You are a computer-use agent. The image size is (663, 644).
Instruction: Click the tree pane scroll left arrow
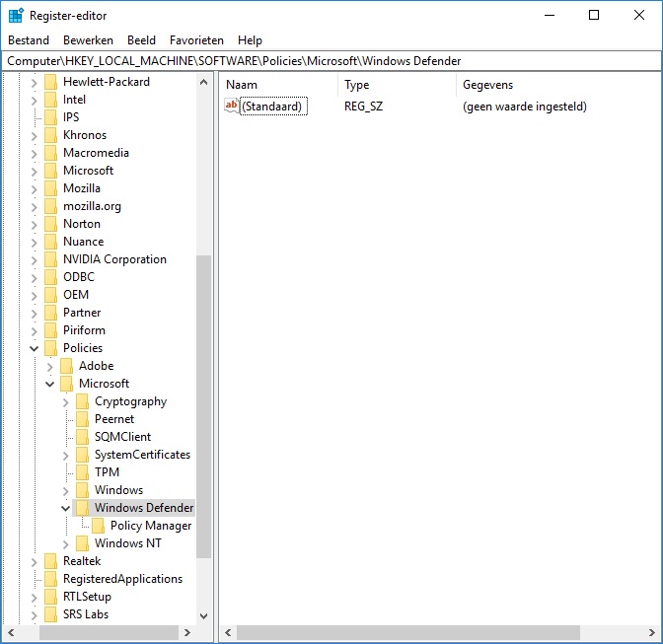tap(12, 632)
